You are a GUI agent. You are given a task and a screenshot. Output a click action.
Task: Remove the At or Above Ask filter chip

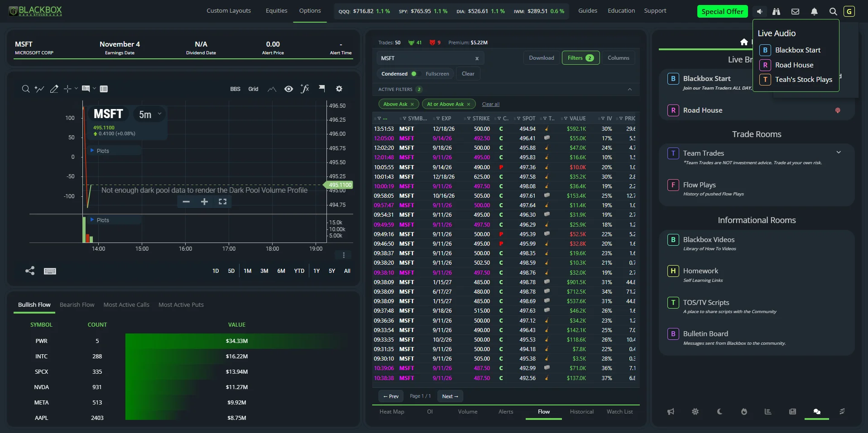click(x=469, y=104)
